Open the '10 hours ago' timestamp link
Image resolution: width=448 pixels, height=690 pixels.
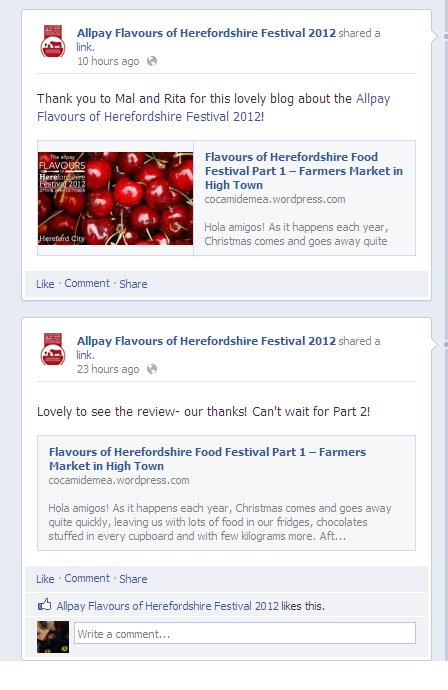(x=108, y=61)
